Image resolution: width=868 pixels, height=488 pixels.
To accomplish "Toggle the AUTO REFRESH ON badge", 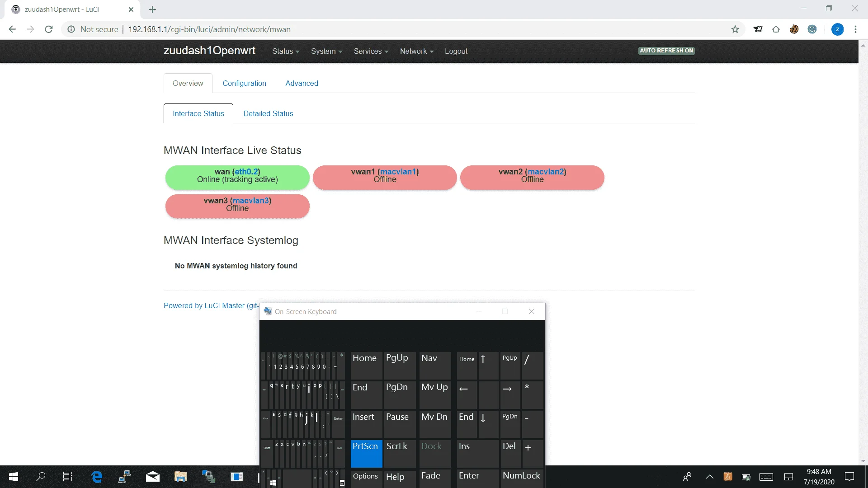I will pyautogui.click(x=666, y=51).
